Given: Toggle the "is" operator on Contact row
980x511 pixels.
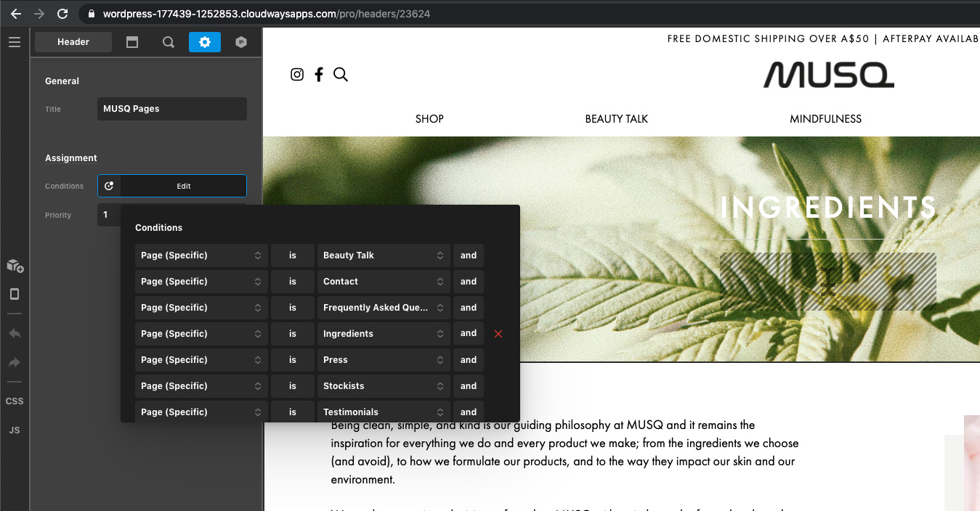Looking at the screenshot, I should coord(293,282).
